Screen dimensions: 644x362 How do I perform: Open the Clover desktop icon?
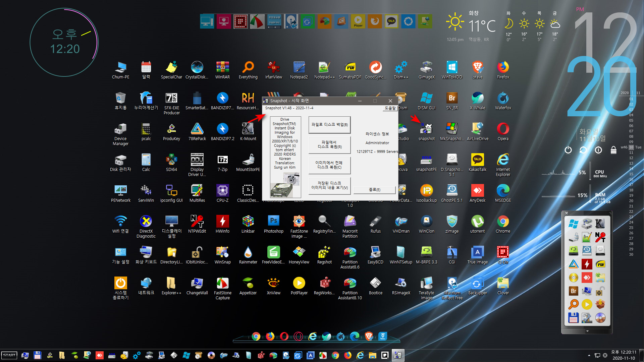pos(503,286)
